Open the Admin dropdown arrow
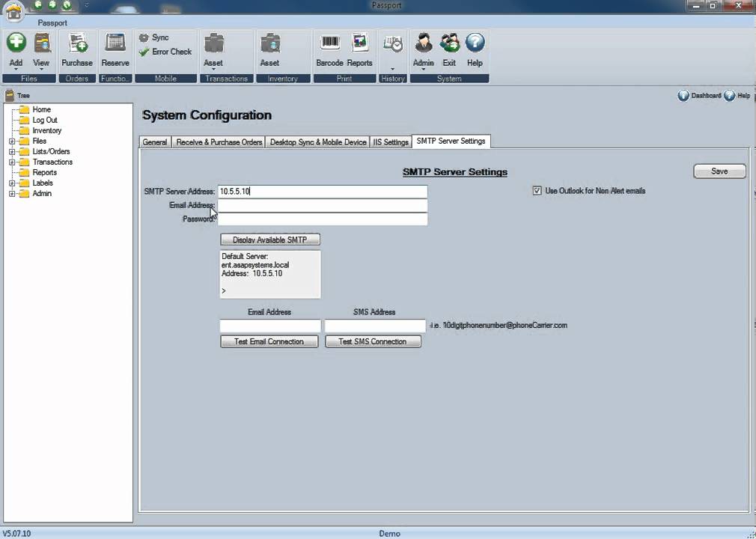Screen dimensions: 756x539 (424, 70)
